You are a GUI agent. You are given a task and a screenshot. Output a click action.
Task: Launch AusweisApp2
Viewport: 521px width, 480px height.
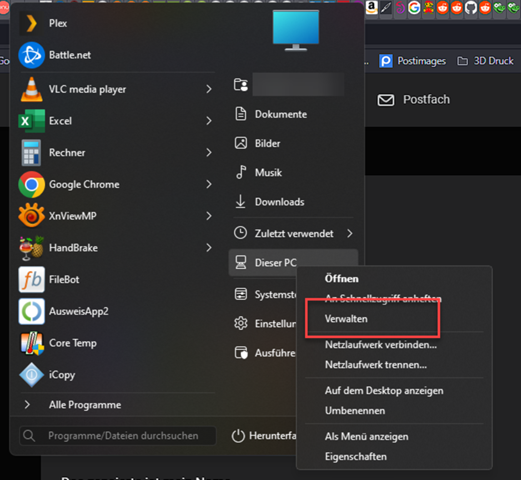pyautogui.click(x=117, y=311)
